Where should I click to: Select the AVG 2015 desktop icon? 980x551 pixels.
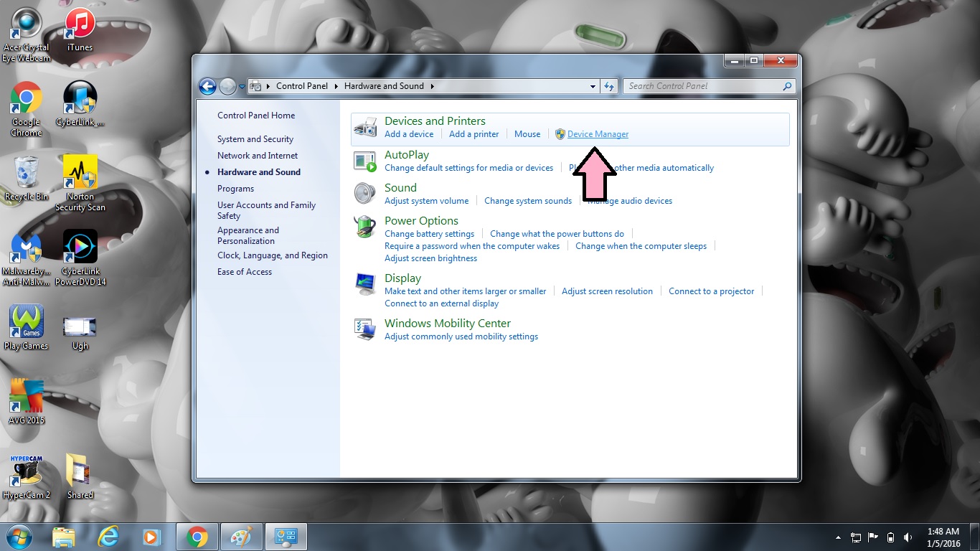27,402
